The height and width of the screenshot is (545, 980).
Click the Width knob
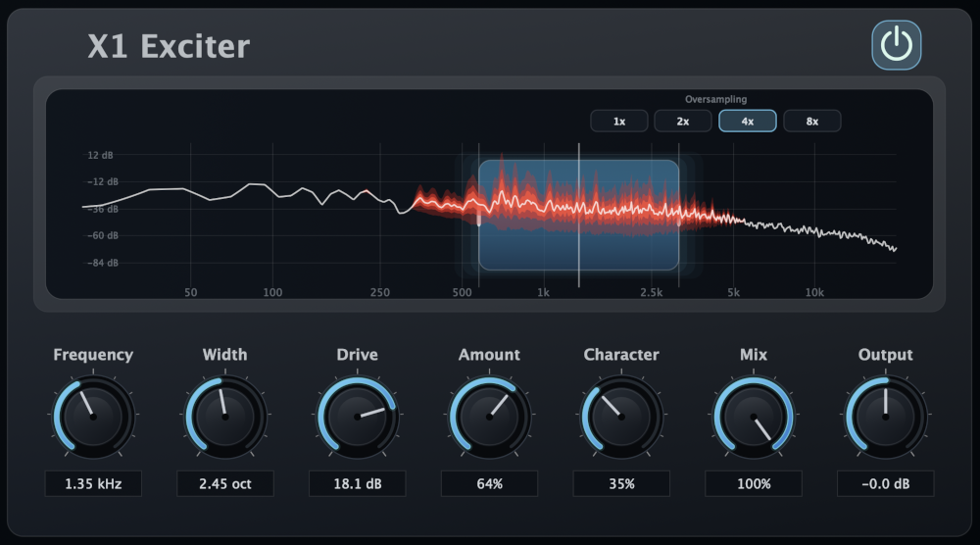(225, 417)
